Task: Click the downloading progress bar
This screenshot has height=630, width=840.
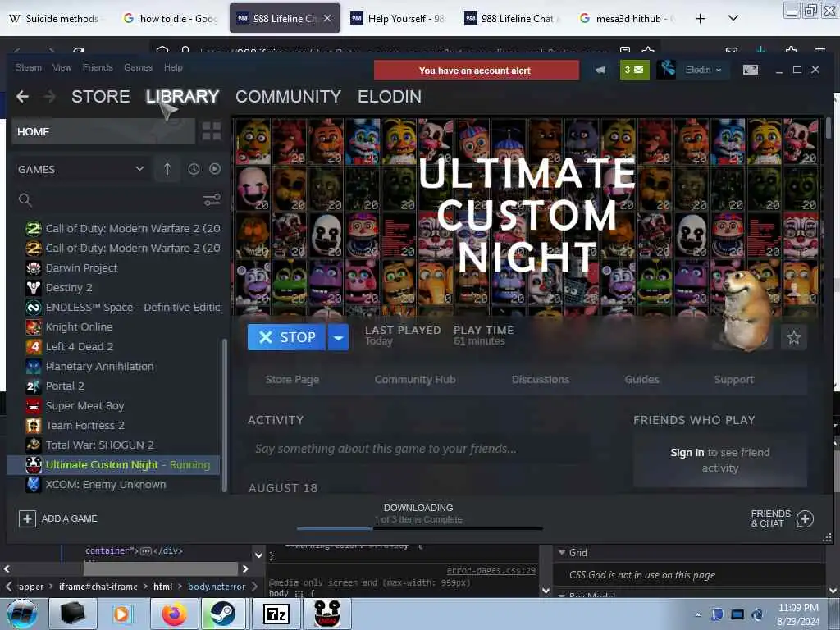Action: pos(419,529)
